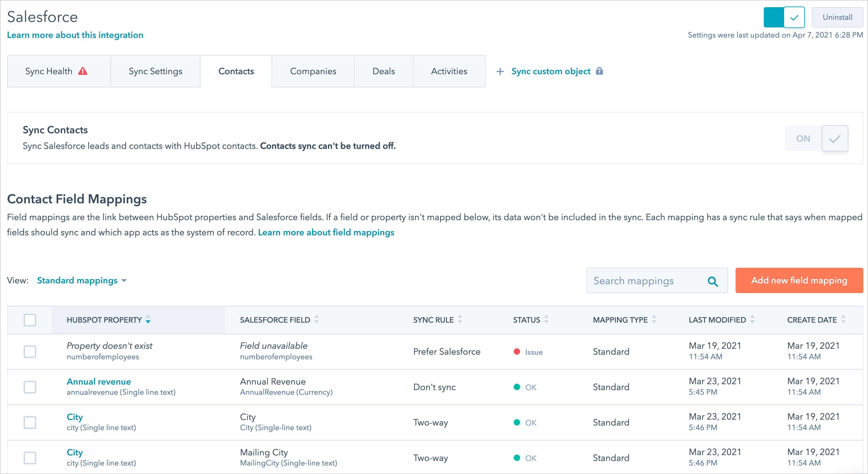Switch to the Companies tab
The height and width of the screenshot is (474, 868).
coord(313,71)
